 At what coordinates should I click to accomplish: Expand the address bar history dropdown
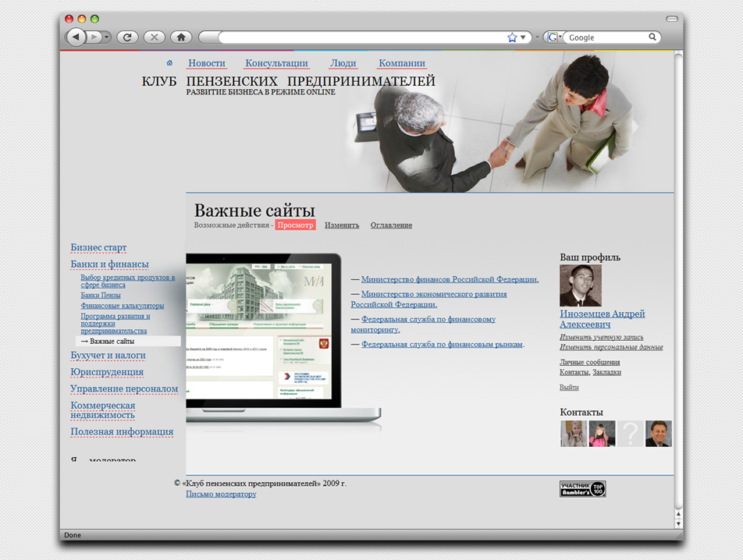tap(524, 37)
